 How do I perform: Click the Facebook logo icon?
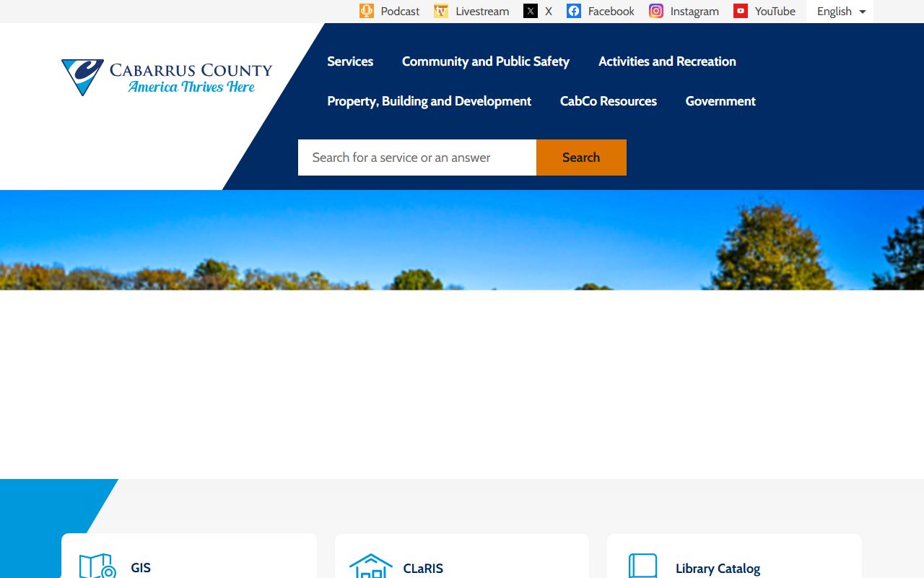point(574,11)
